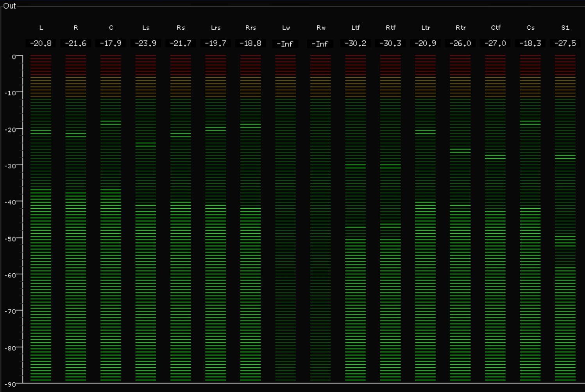Viewport: 585px width, 392px height.
Task: Reset the C channel peak value -17.9
Action: point(111,43)
